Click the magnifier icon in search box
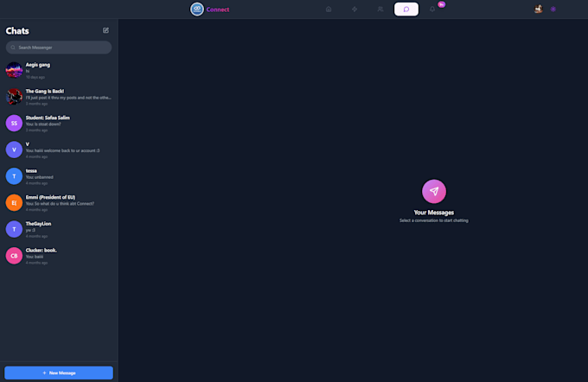The height and width of the screenshot is (382, 588). 13,48
